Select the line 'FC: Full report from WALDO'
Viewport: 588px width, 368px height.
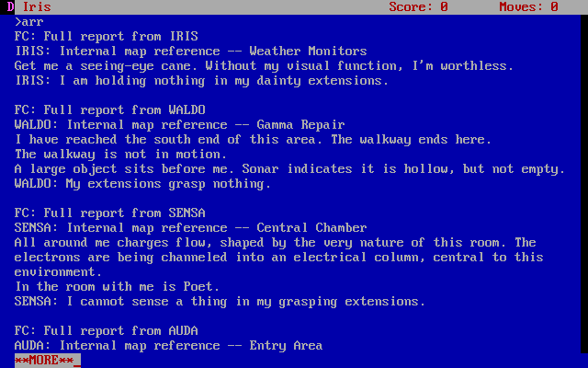(x=110, y=110)
